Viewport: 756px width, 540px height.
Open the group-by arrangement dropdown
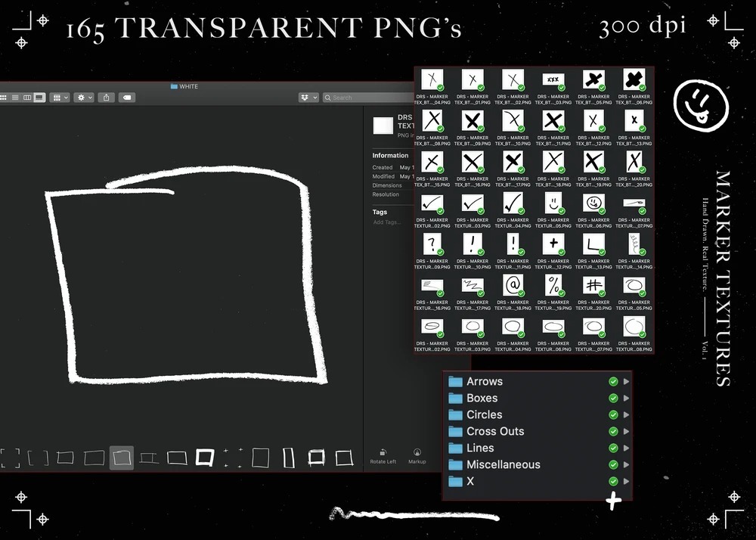click(x=60, y=98)
